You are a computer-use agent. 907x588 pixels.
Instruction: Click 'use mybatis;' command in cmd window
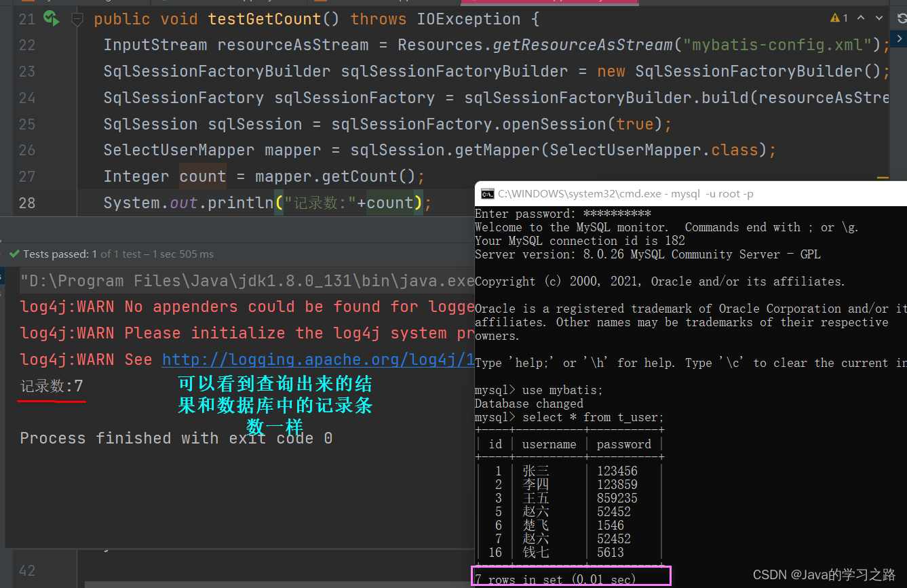pos(562,390)
